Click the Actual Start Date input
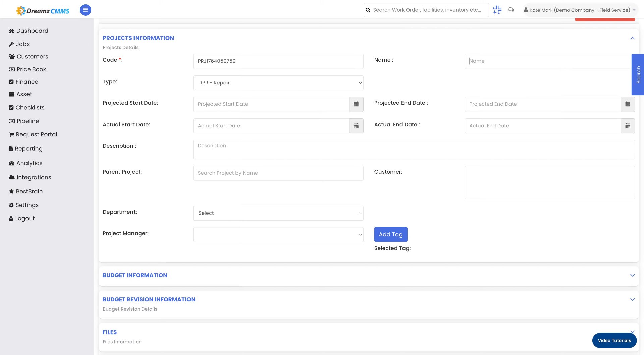 271,126
